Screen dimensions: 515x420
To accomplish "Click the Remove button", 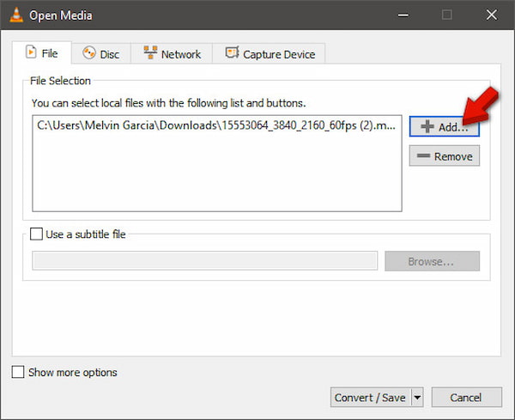I will pyautogui.click(x=444, y=156).
